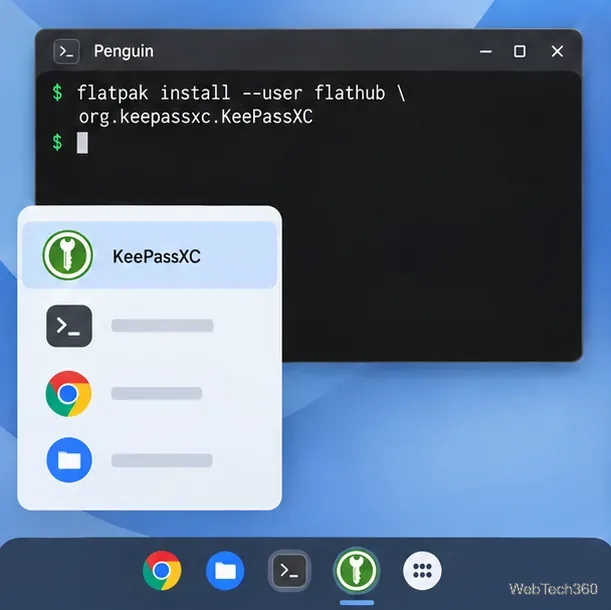Minimize the Penguin terminal window
611x610 pixels.
486,51
